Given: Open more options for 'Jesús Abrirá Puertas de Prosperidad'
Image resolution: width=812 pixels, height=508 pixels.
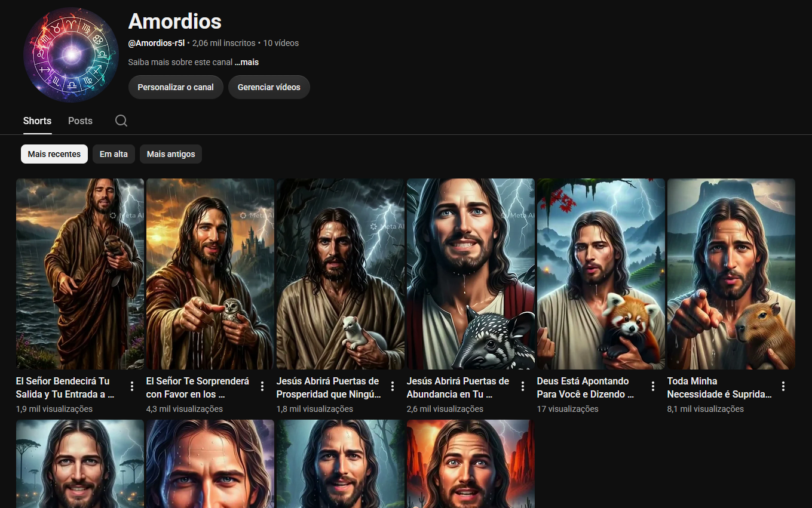Looking at the screenshot, I should click(393, 386).
